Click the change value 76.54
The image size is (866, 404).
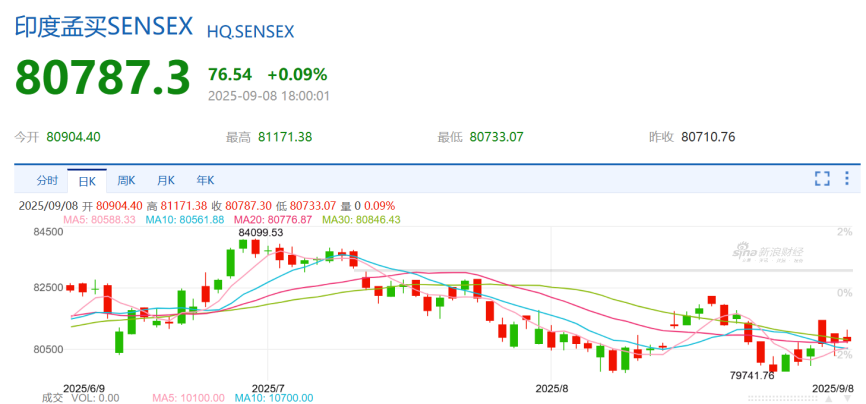tap(230, 75)
